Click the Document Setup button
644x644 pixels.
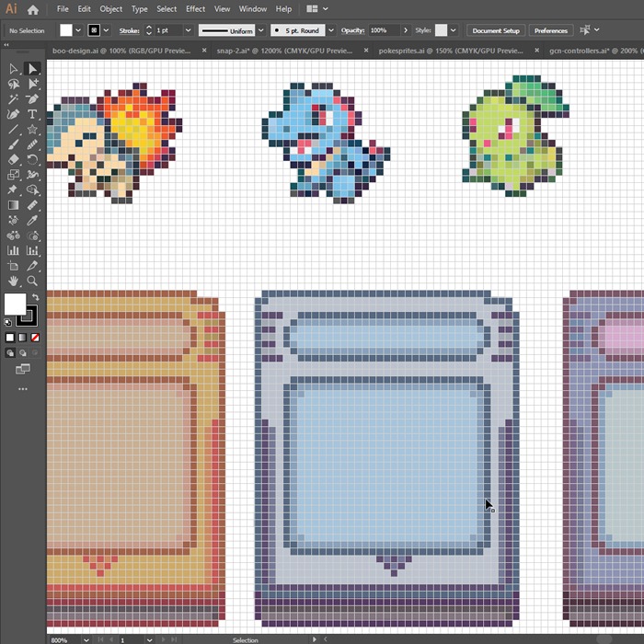point(496,30)
